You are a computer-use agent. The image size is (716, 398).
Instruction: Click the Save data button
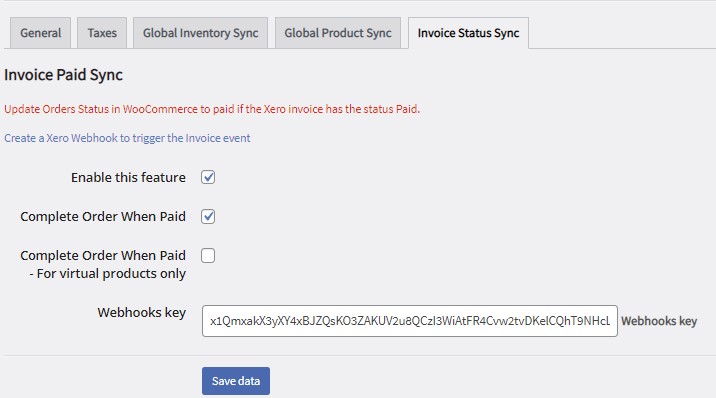[236, 381]
